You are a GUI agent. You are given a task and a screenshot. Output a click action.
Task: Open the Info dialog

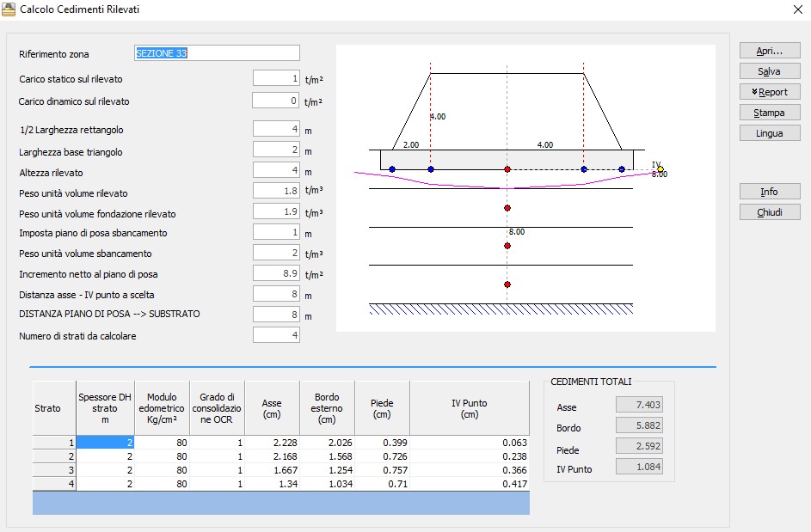(770, 192)
